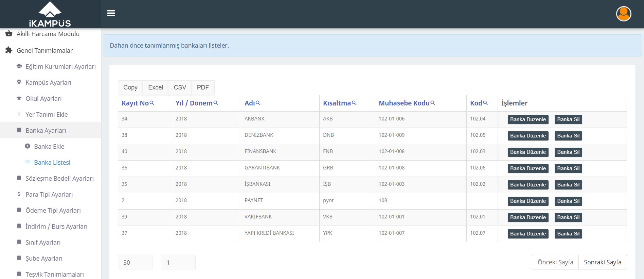This screenshot has width=644, height=279.
Task: Click the plus-circle icon beside Banka Ekle
Action: (28, 146)
